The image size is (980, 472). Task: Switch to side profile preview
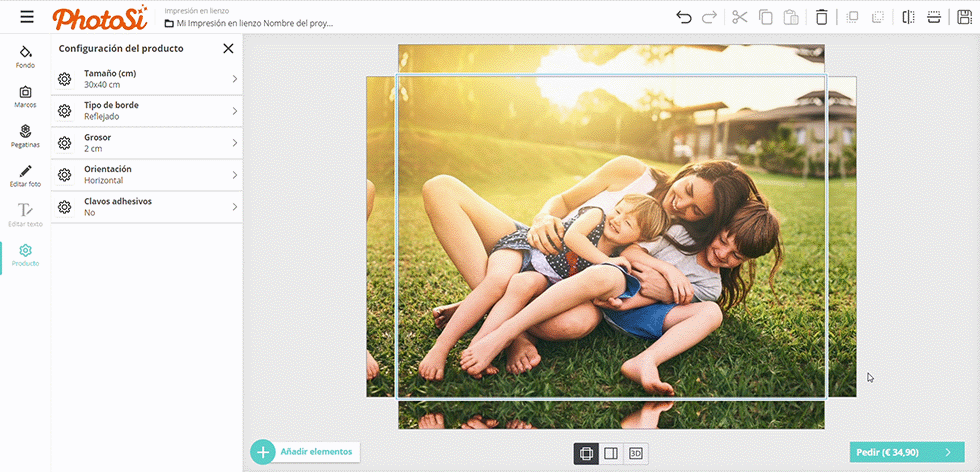611,454
